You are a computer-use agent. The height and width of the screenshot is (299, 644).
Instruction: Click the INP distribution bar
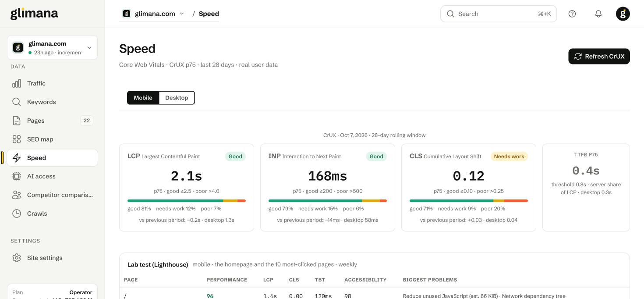(x=328, y=201)
